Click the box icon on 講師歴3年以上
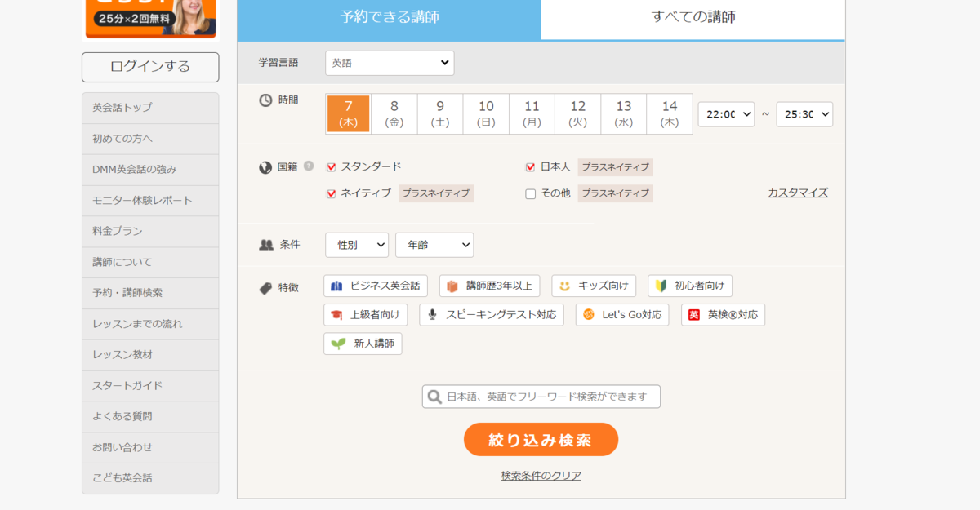 coord(452,286)
